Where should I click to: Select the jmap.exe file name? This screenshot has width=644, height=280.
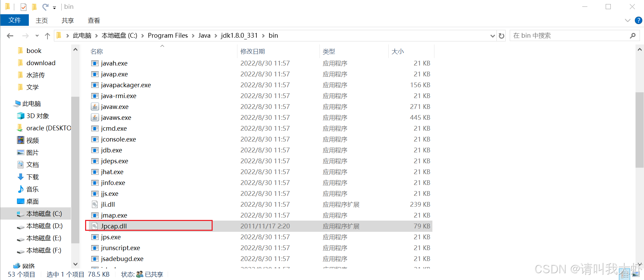click(x=114, y=216)
